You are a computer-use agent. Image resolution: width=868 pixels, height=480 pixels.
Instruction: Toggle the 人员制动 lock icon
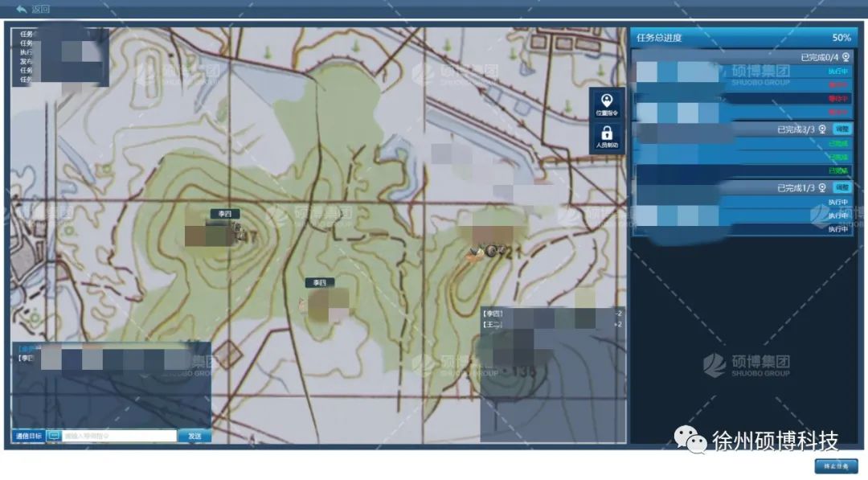point(607,136)
